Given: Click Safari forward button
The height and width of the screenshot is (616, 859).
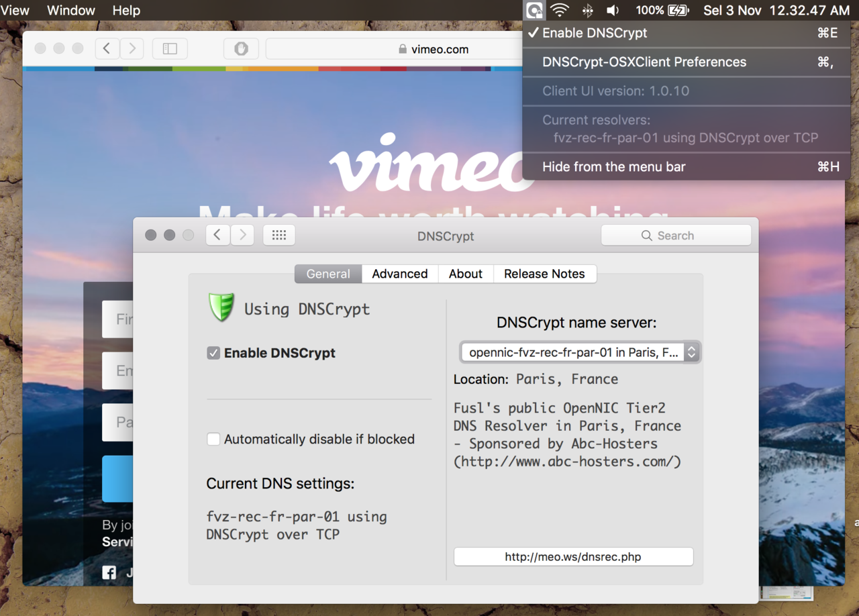Looking at the screenshot, I should coord(132,48).
